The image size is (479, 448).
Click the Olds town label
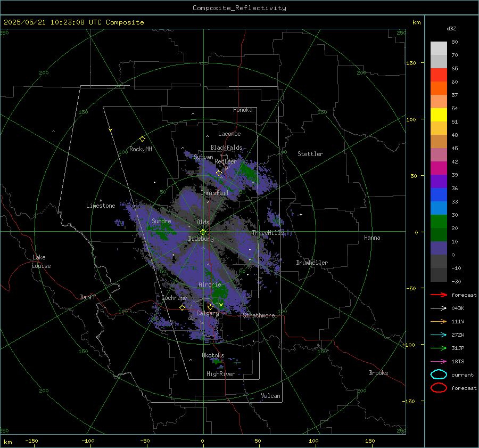[x=203, y=222]
